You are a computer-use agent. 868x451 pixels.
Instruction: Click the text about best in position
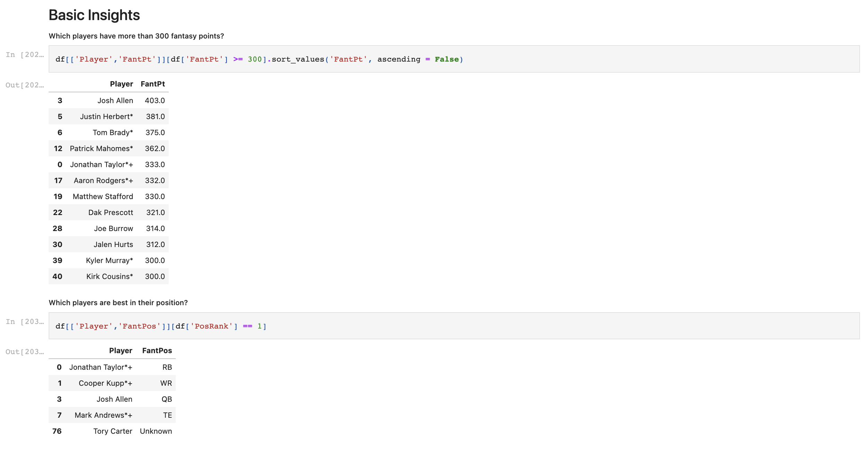click(x=118, y=303)
